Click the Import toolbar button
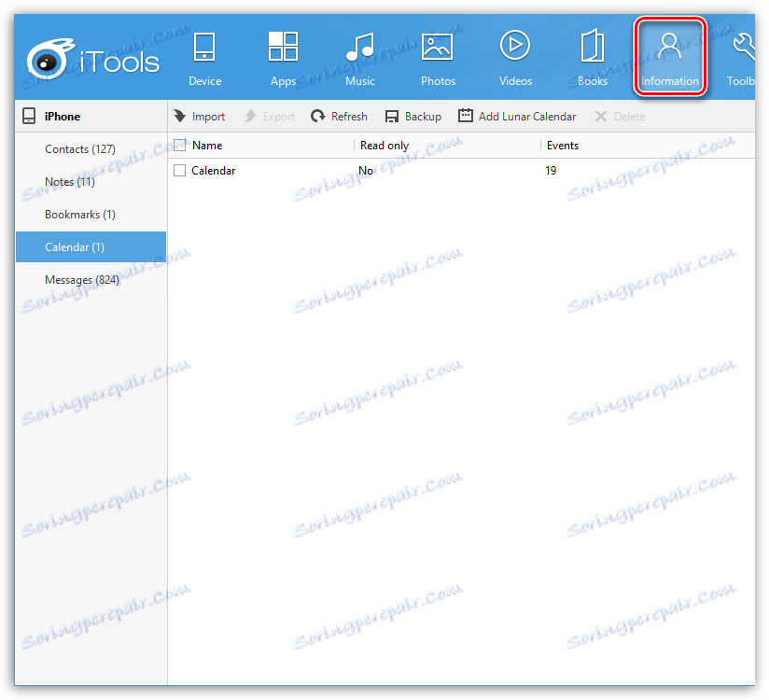 (x=200, y=117)
